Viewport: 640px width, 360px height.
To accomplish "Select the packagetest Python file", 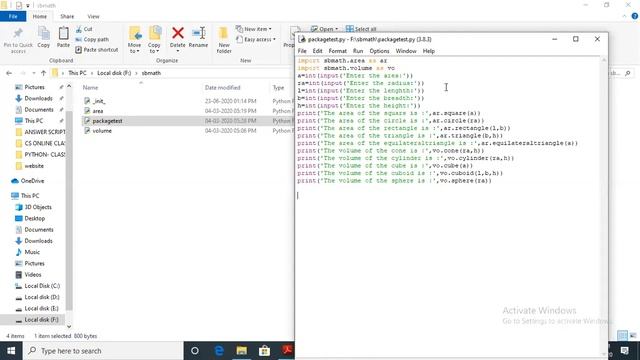I will (x=107, y=121).
